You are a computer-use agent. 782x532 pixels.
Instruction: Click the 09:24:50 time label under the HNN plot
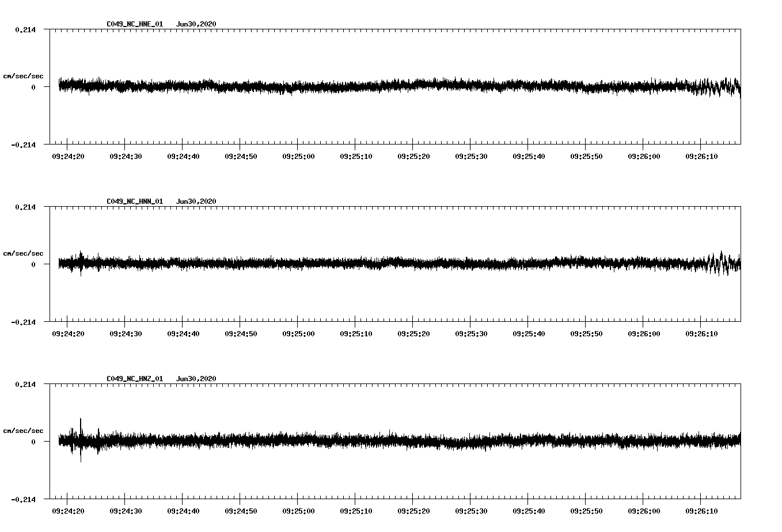tap(241, 333)
